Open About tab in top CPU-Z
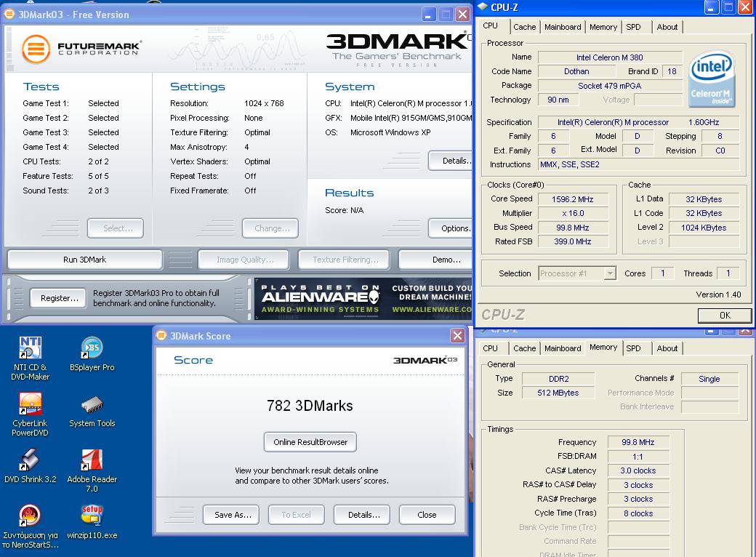The image size is (756, 557). 667,27
